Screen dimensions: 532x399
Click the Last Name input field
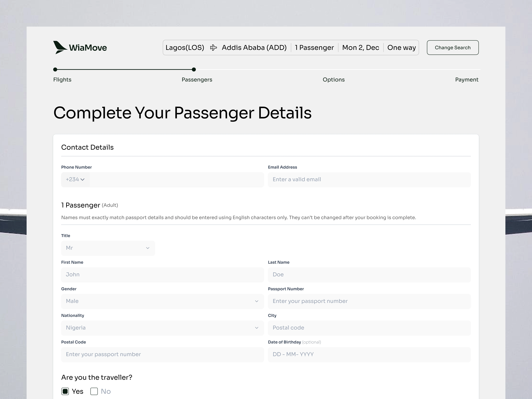coord(369,275)
